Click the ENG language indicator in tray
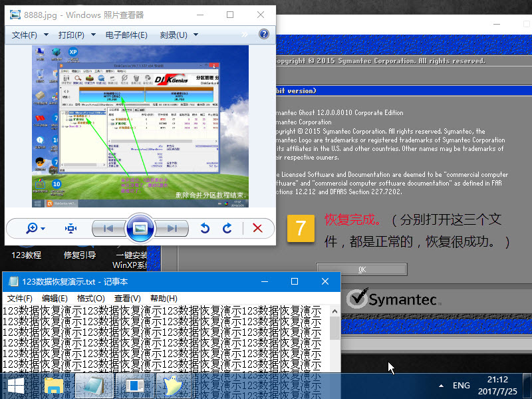 click(461, 386)
